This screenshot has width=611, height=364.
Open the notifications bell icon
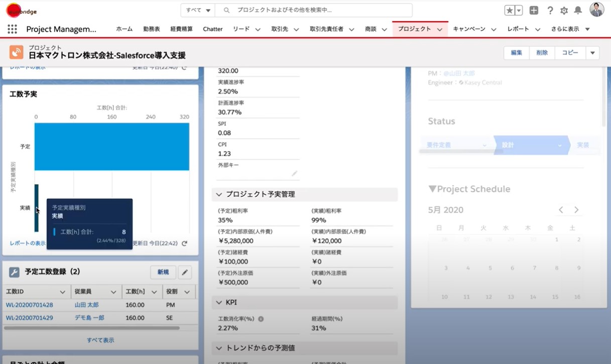pyautogui.click(x=578, y=10)
